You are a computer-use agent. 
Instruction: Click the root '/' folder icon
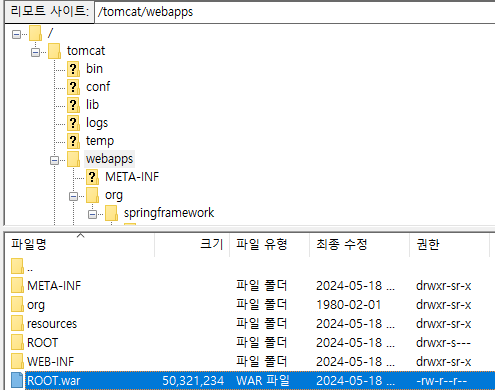pos(35,33)
